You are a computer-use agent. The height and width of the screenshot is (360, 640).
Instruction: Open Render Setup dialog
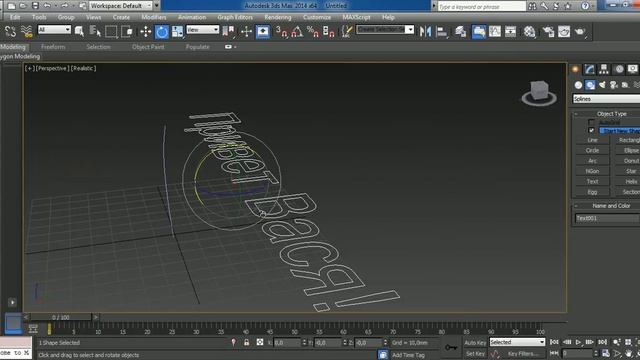[x=548, y=31]
